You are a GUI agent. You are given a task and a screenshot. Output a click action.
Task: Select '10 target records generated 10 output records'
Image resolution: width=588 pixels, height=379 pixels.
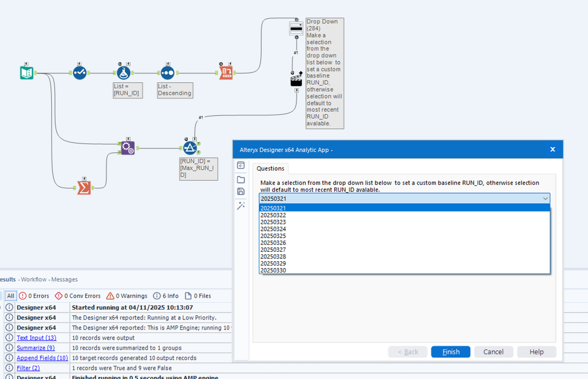pyautogui.click(x=134, y=358)
